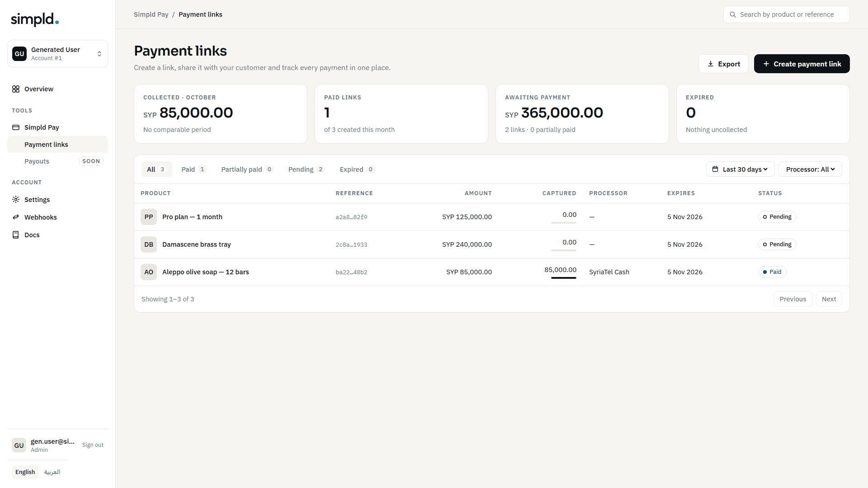Click the search magnifier icon
Image resolution: width=868 pixels, height=488 pixels.
[733, 14]
